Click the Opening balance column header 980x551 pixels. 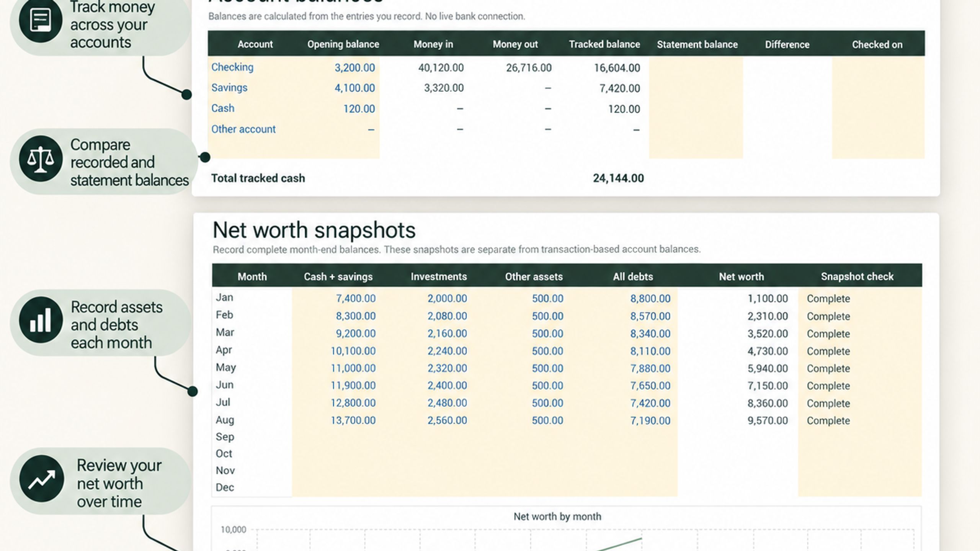click(x=343, y=44)
